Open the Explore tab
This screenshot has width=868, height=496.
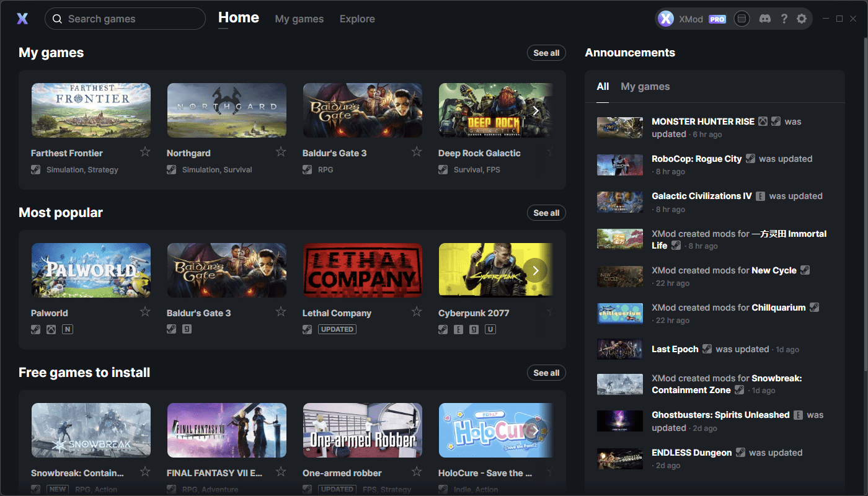[357, 19]
